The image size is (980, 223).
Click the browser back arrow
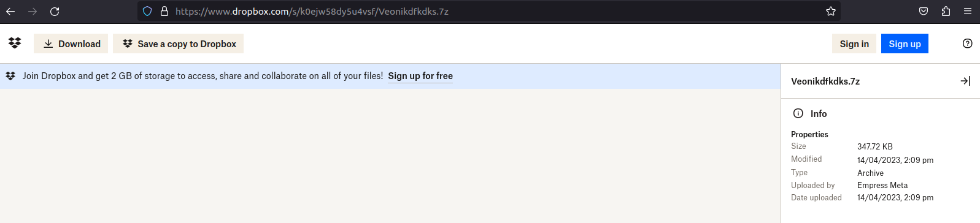pos(10,11)
